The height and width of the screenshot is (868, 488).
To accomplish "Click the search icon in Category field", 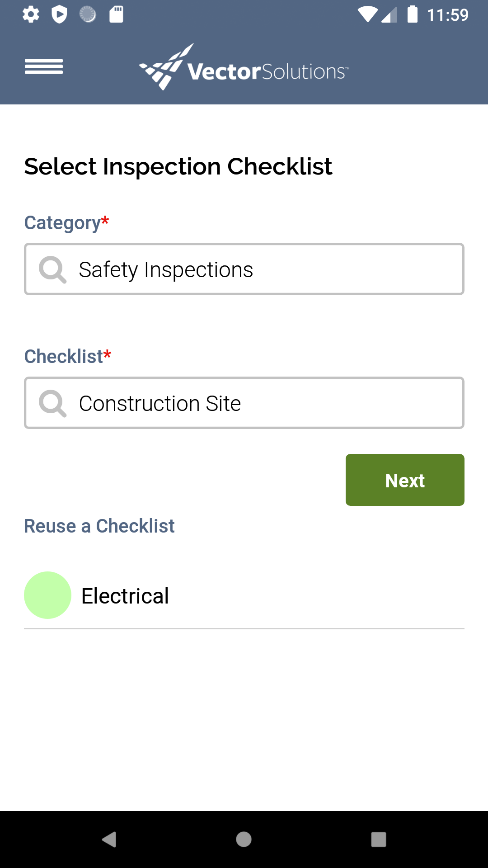I will coord(52,270).
